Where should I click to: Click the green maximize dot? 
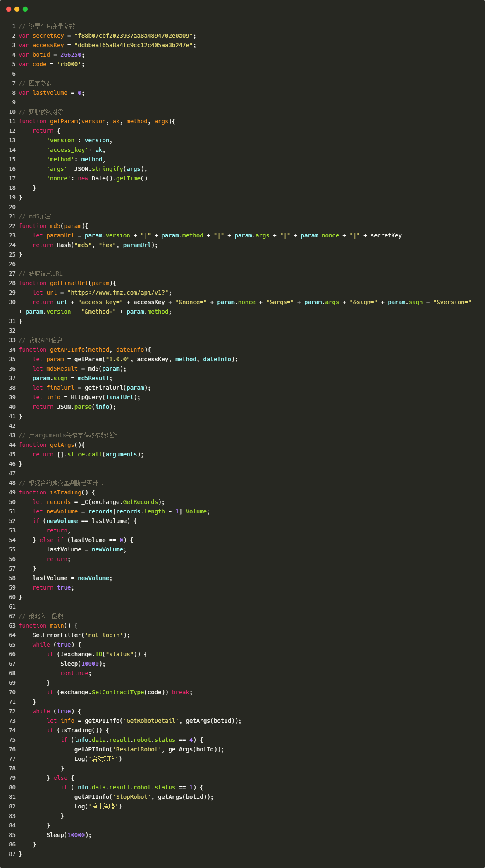[25, 9]
